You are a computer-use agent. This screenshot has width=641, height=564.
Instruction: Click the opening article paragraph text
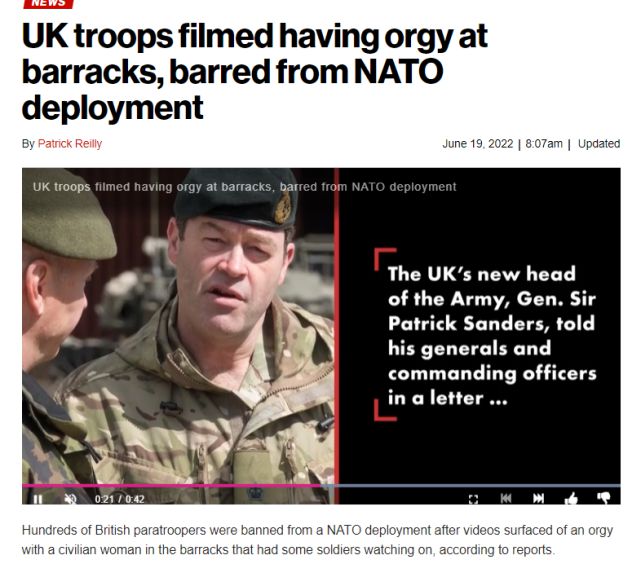(317, 540)
